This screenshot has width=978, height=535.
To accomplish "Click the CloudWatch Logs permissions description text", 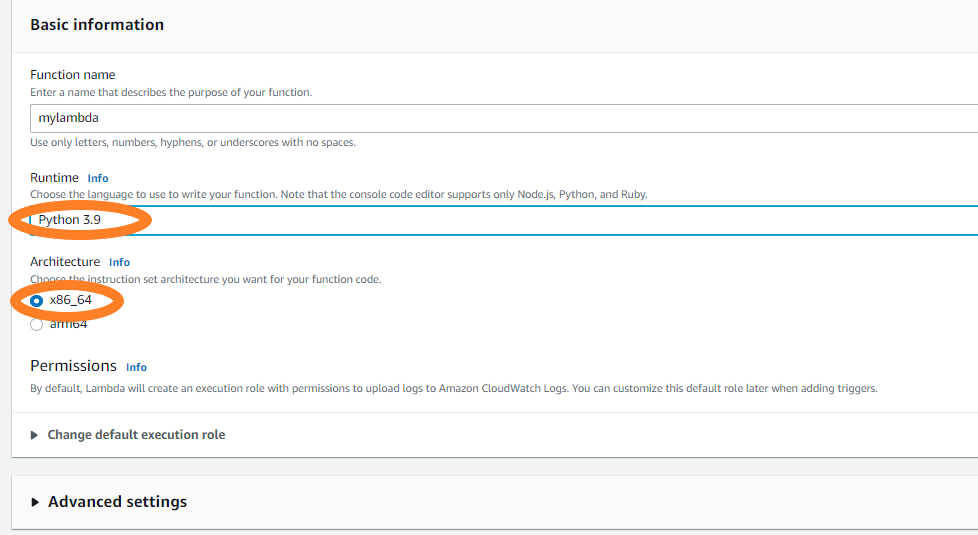I will pyautogui.click(x=453, y=388).
